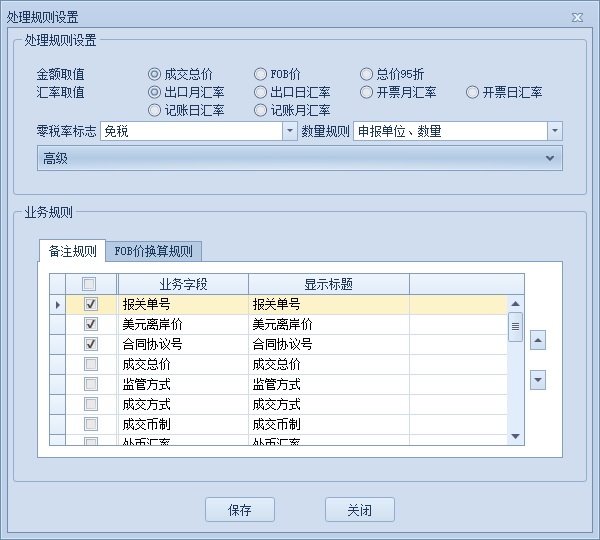
Task: Enable the 成交总价 row checkbox
Action: tap(91, 364)
